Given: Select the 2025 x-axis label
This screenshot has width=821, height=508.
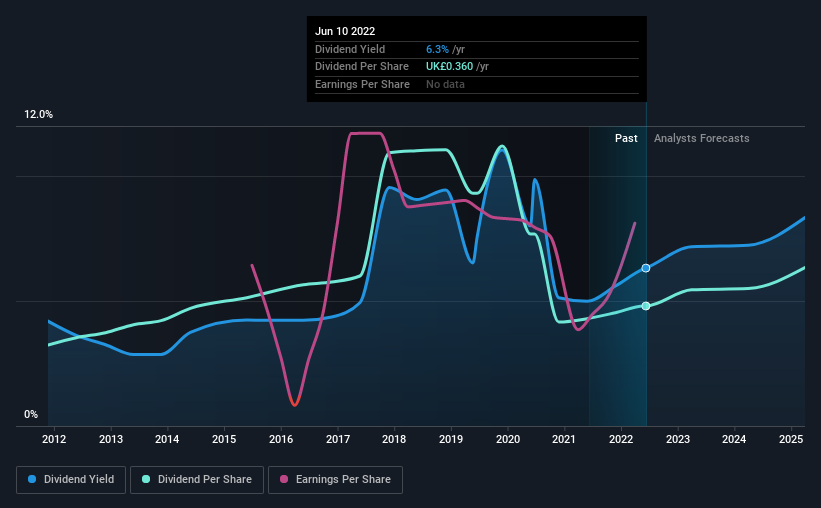Looking at the screenshot, I should point(791,439).
